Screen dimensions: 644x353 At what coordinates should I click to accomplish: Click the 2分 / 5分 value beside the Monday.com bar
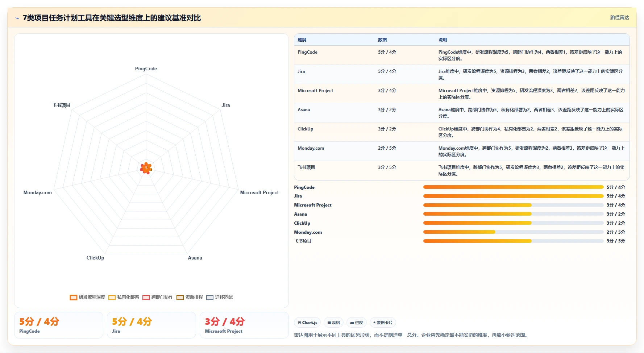point(616,232)
